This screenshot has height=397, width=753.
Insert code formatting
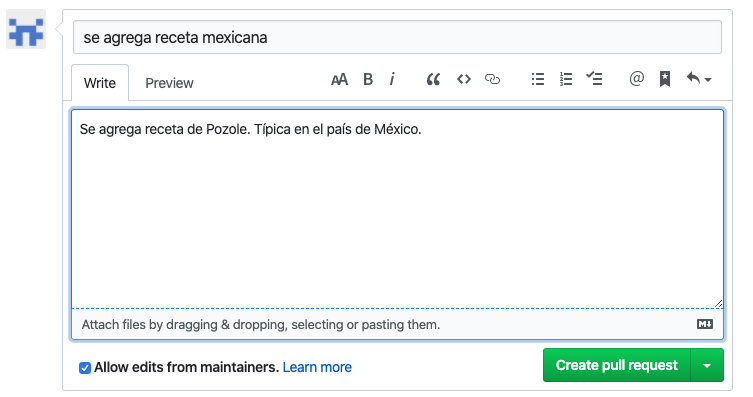click(x=463, y=79)
